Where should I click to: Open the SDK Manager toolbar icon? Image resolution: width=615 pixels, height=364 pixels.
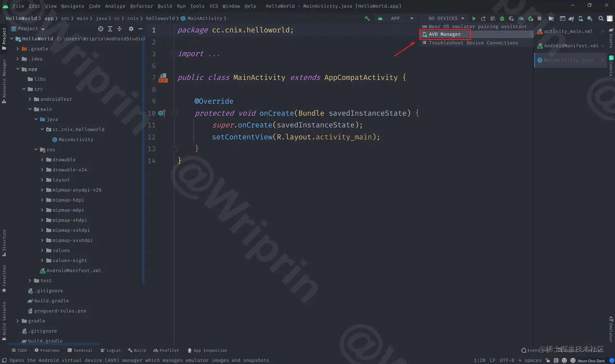point(589,18)
